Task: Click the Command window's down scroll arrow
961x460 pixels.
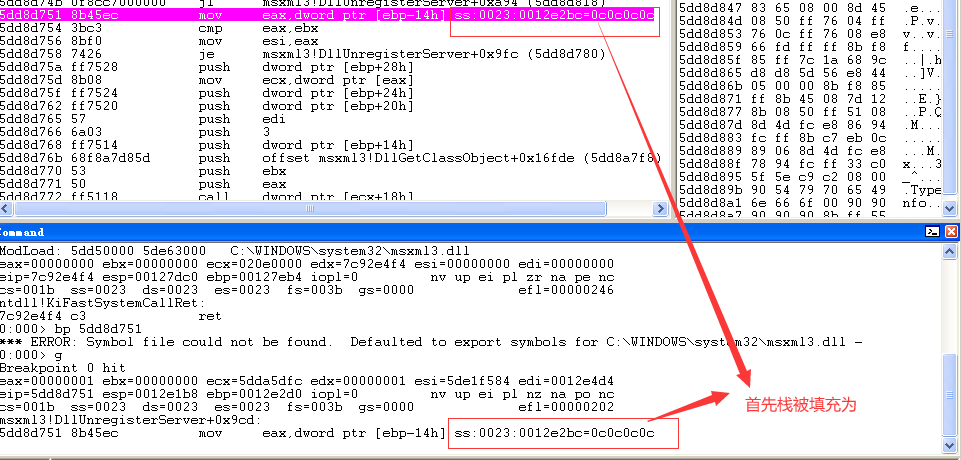Action: tap(949, 445)
